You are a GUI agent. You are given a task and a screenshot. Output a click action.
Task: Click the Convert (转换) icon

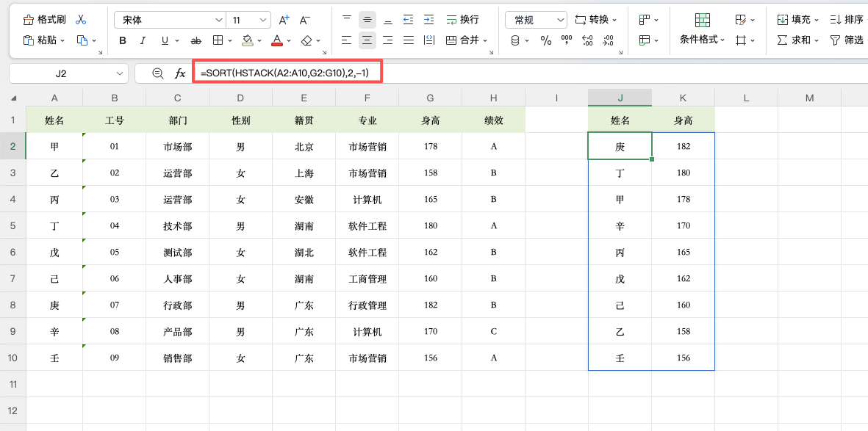click(x=580, y=20)
